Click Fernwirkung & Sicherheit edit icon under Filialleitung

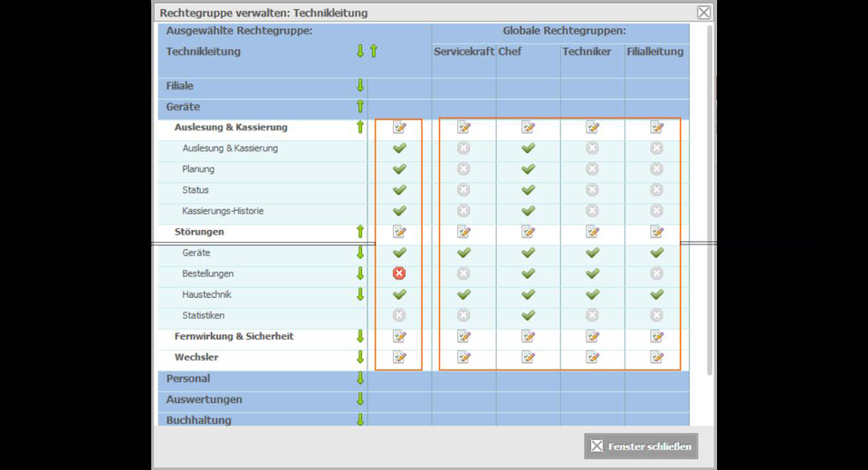(656, 336)
